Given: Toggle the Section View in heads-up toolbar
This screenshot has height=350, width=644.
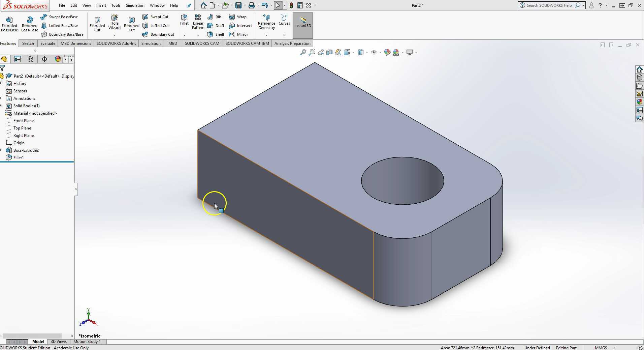Looking at the screenshot, I should [329, 52].
